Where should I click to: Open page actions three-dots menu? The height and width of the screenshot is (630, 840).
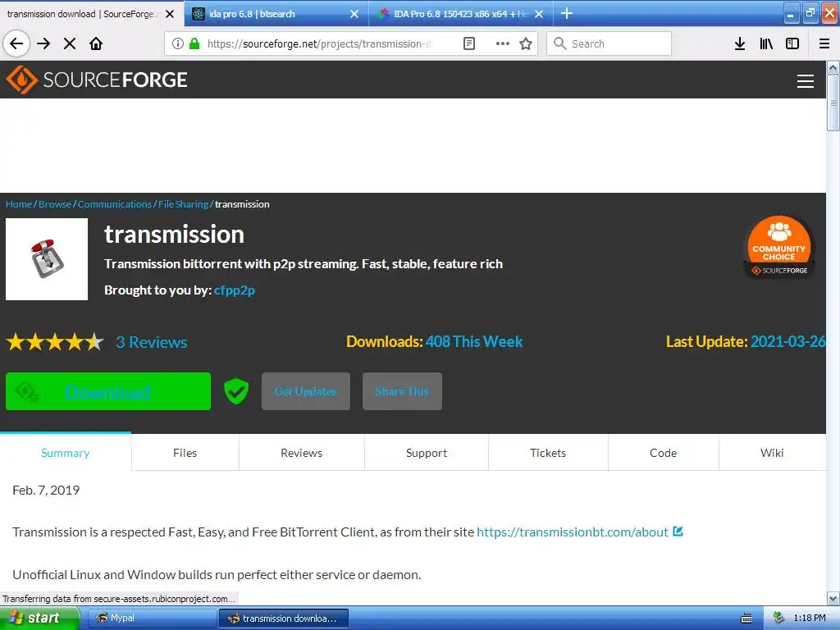click(503, 43)
